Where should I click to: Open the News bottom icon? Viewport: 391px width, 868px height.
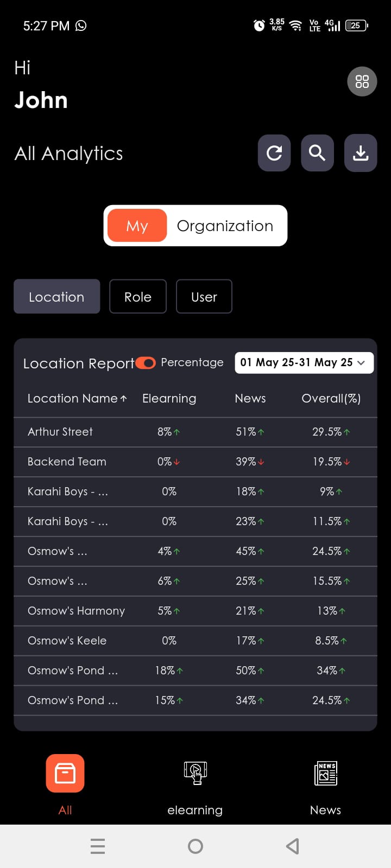click(325, 773)
